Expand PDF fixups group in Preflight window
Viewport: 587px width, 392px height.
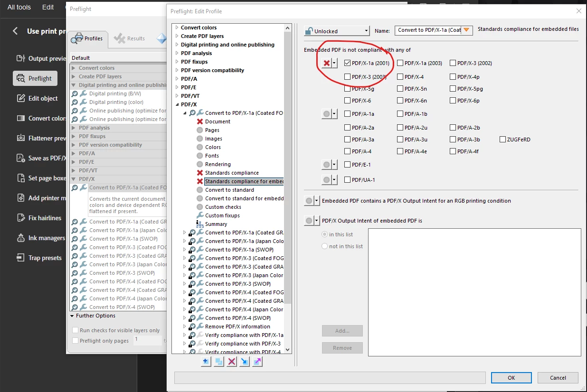[x=74, y=136]
